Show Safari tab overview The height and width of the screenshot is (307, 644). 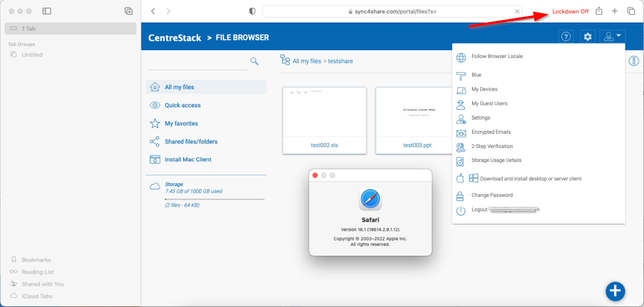tap(631, 11)
